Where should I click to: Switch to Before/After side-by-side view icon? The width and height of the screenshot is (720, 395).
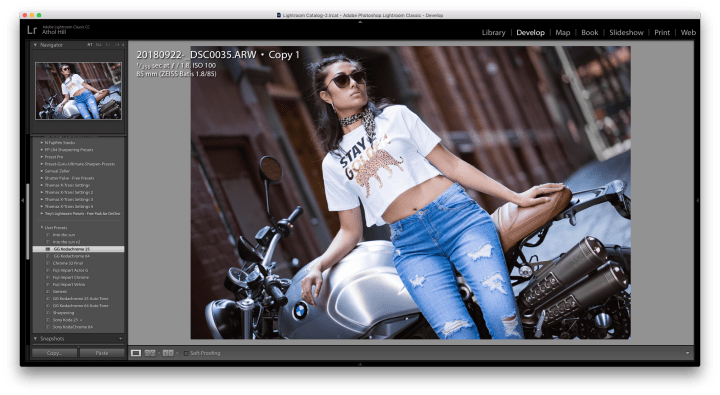tap(150, 353)
